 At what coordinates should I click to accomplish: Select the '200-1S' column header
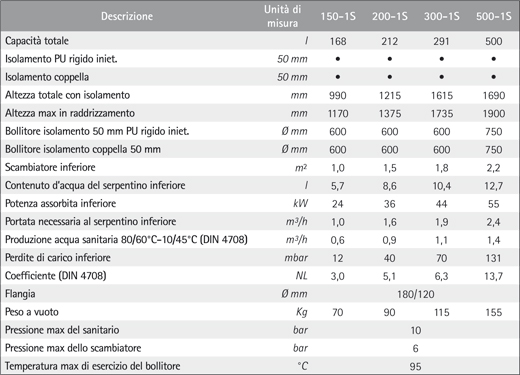(390, 16)
